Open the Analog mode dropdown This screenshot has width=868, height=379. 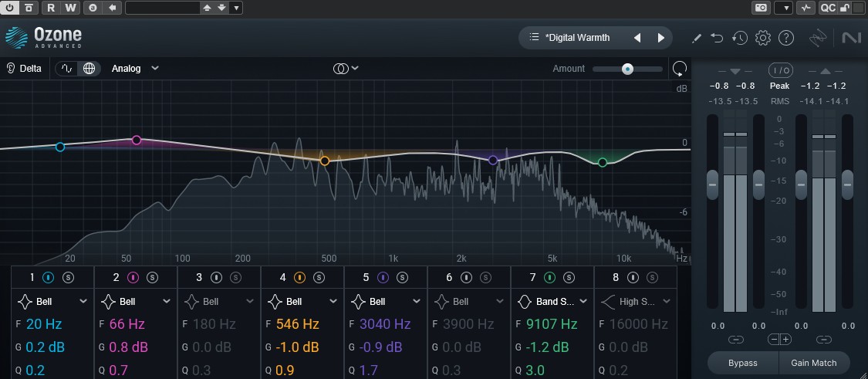(135, 69)
